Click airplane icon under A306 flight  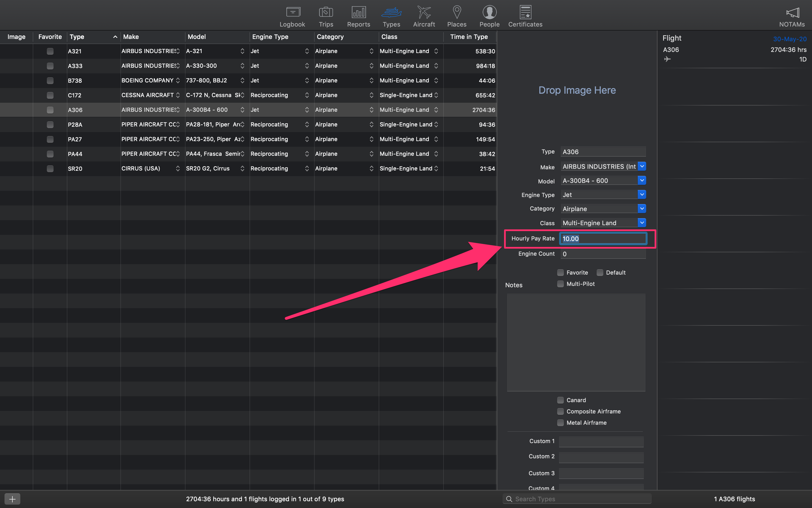point(667,59)
